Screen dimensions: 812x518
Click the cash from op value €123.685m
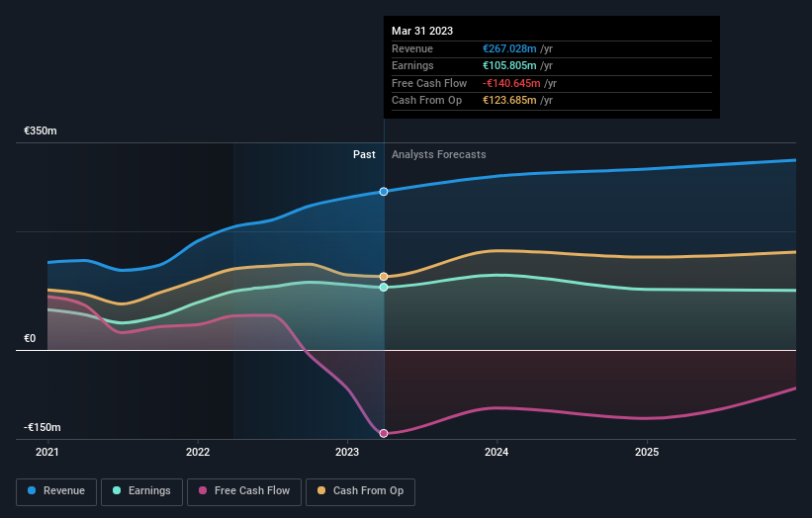click(509, 101)
